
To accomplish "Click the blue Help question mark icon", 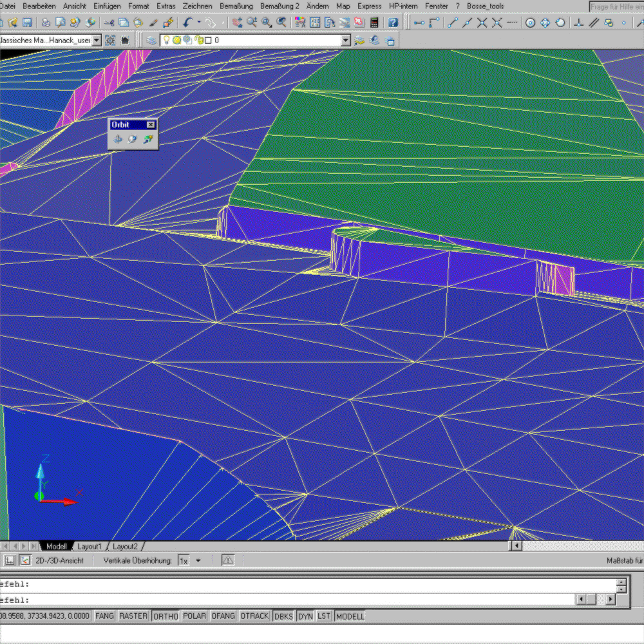I will pos(393,23).
